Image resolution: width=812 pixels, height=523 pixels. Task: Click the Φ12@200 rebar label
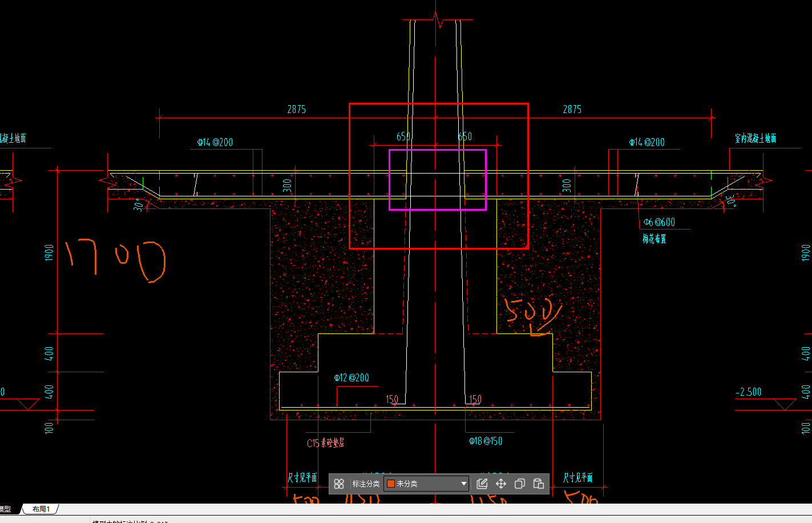(352, 378)
